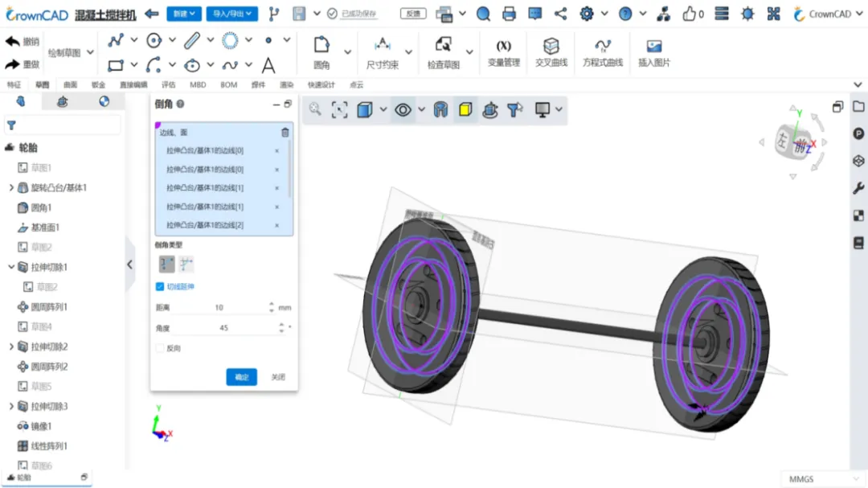Enable the 反向 checkbox
Viewport: 868px width, 488px height.
click(x=160, y=348)
